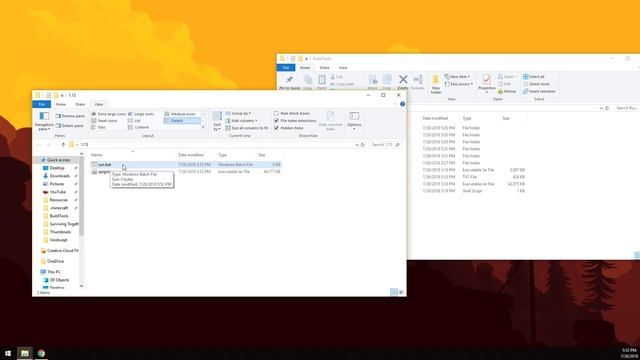640x360 pixels.
Task: Click Size all columns to fit
Action: click(247, 128)
